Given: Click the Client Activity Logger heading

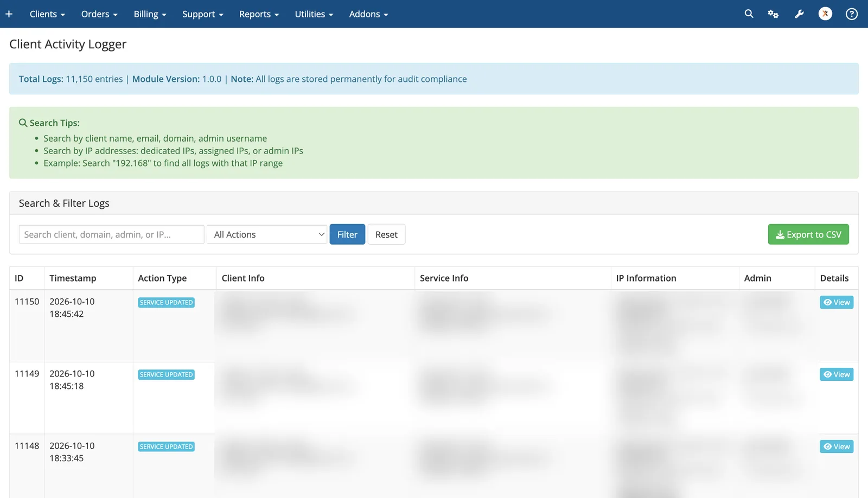Looking at the screenshot, I should 68,44.
